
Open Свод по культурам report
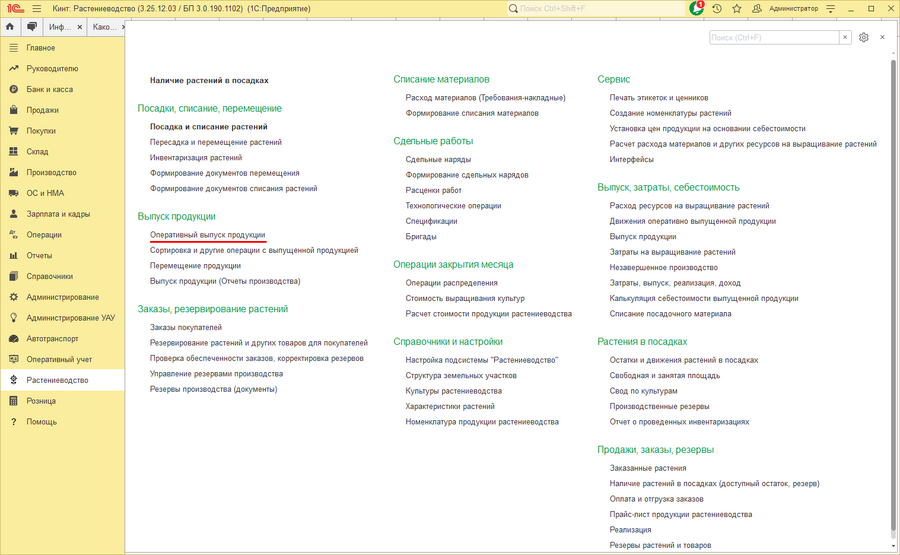click(643, 391)
